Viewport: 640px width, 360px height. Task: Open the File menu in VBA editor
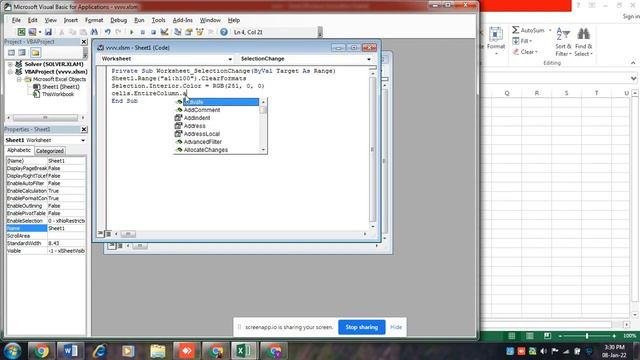coord(16,20)
